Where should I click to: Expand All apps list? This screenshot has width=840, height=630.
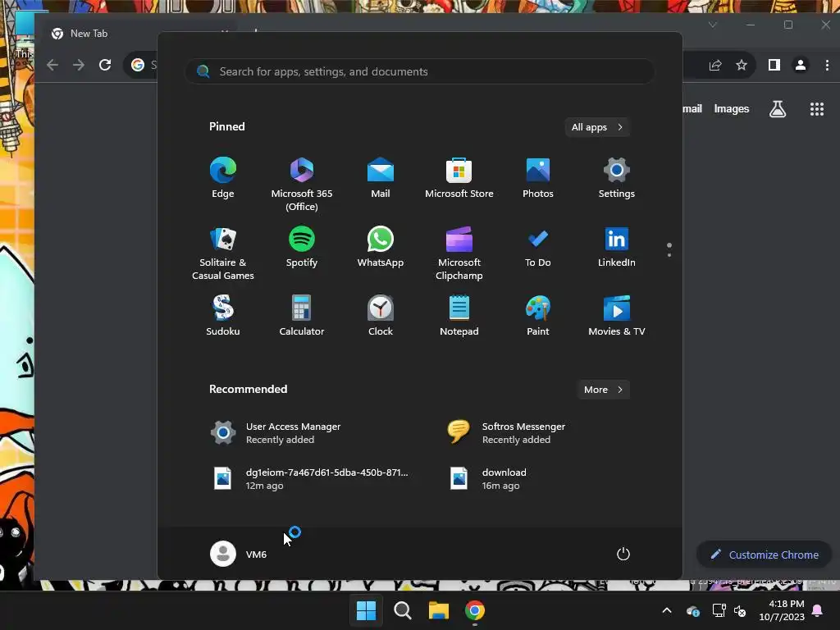pos(597,127)
